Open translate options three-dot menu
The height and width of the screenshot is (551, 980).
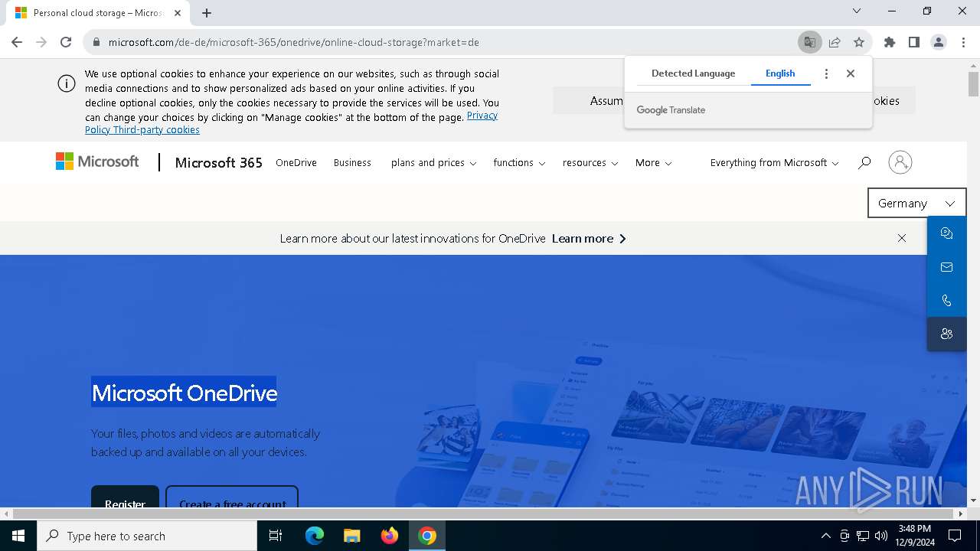click(826, 73)
